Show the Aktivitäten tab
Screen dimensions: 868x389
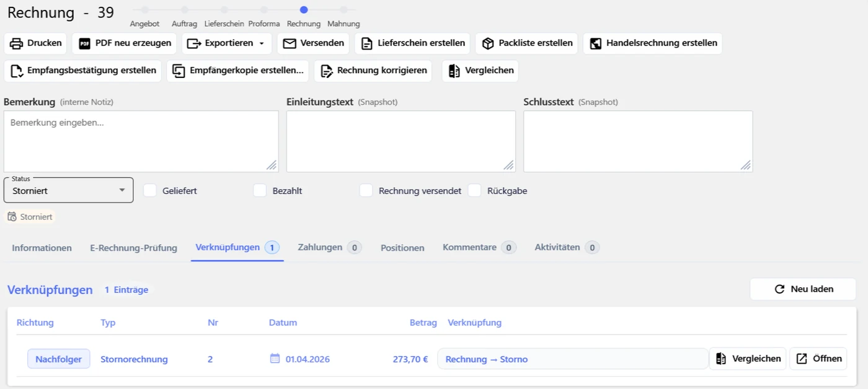tap(567, 248)
